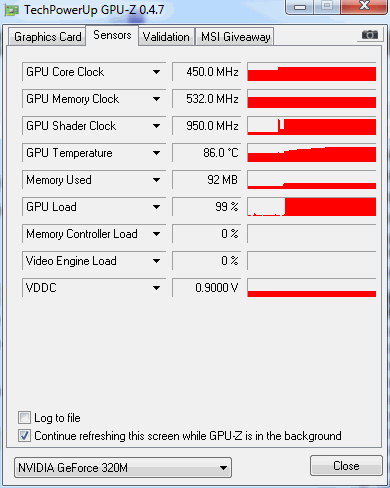
Task: Select the MSI Giveaway tab
Action: (235, 37)
